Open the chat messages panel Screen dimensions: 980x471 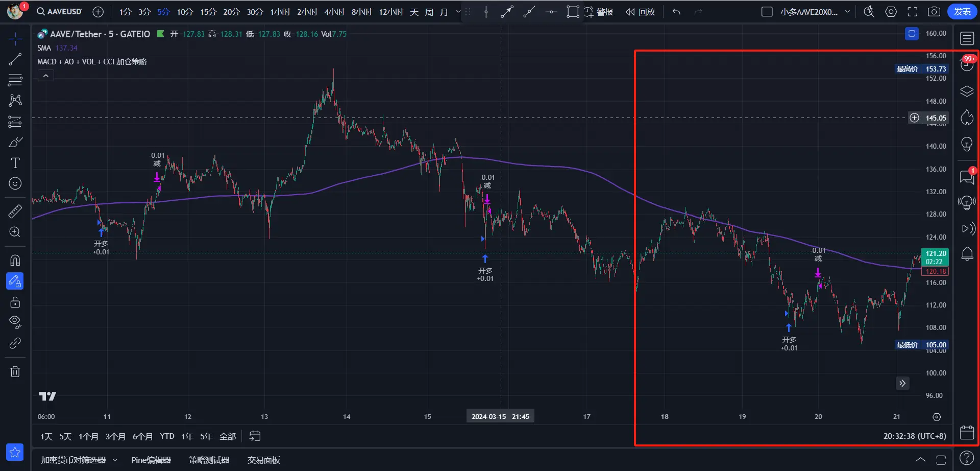tap(967, 177)
